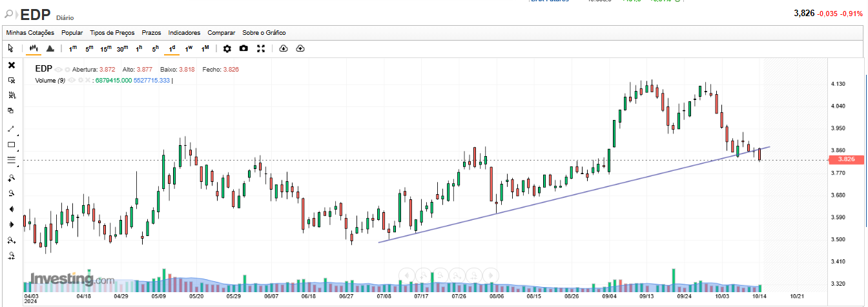
Task: Click the Comparar button
Action: point(221,32)
